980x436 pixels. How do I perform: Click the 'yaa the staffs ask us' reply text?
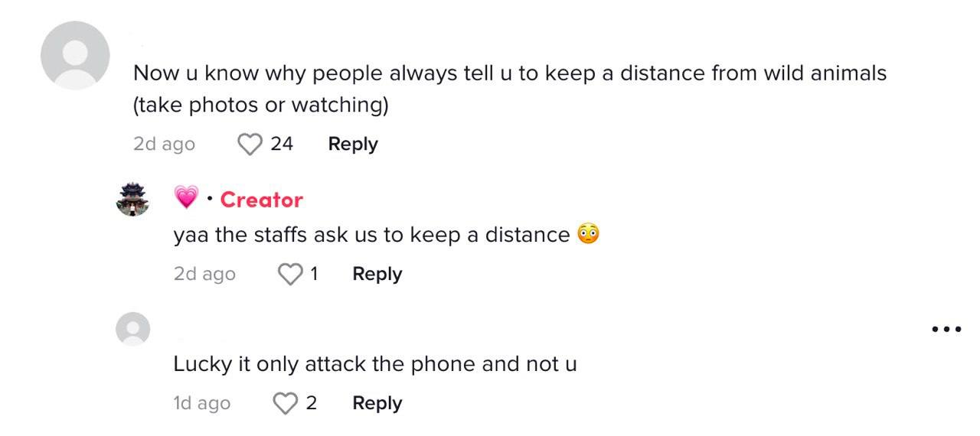(x=371, y=235)
